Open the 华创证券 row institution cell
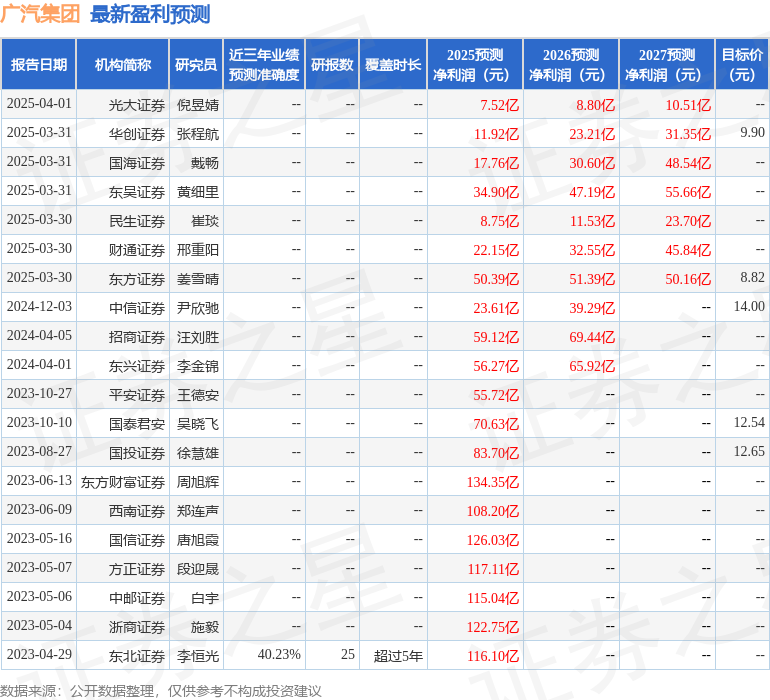 click(x=123, y=134)
